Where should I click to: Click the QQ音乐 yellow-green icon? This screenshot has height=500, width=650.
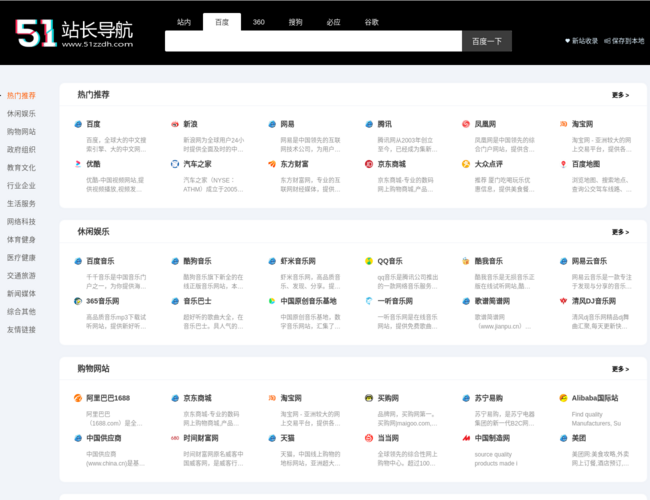pyautogui.click(x=369, y=261)
